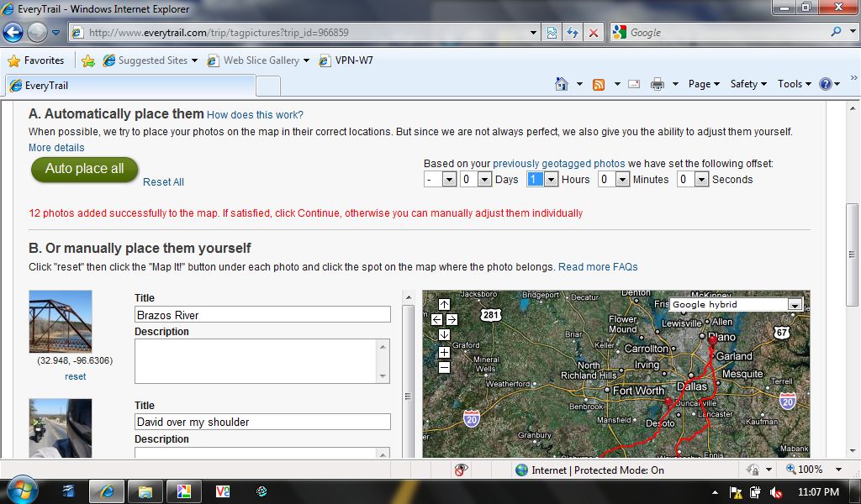Pan the map right with the right arrow
Viewport: 861px width, 504px height.
pos(452,319)
